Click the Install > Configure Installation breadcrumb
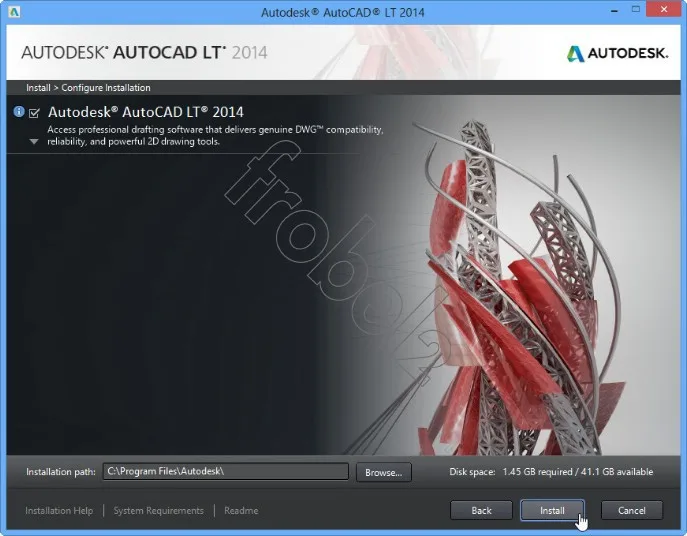Image resolution: width=687 pixels, height=536 pixels. (88, 88)
